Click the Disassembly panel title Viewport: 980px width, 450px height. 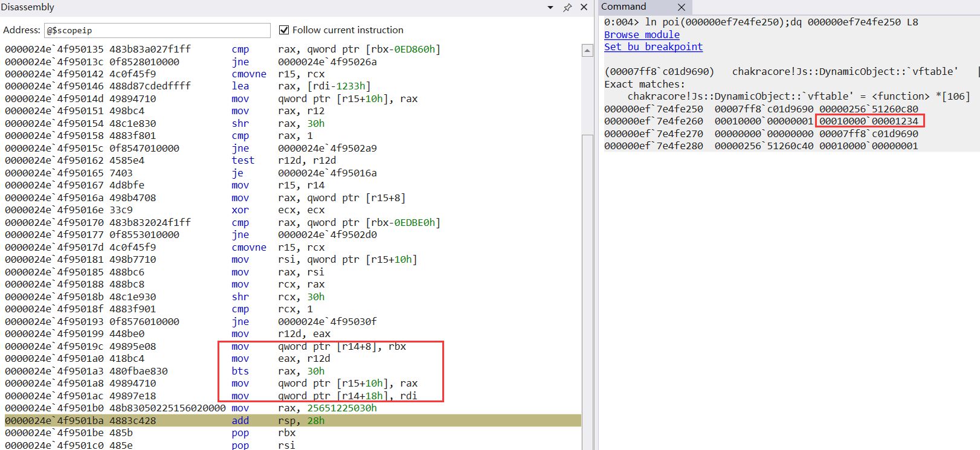point(28,7)
